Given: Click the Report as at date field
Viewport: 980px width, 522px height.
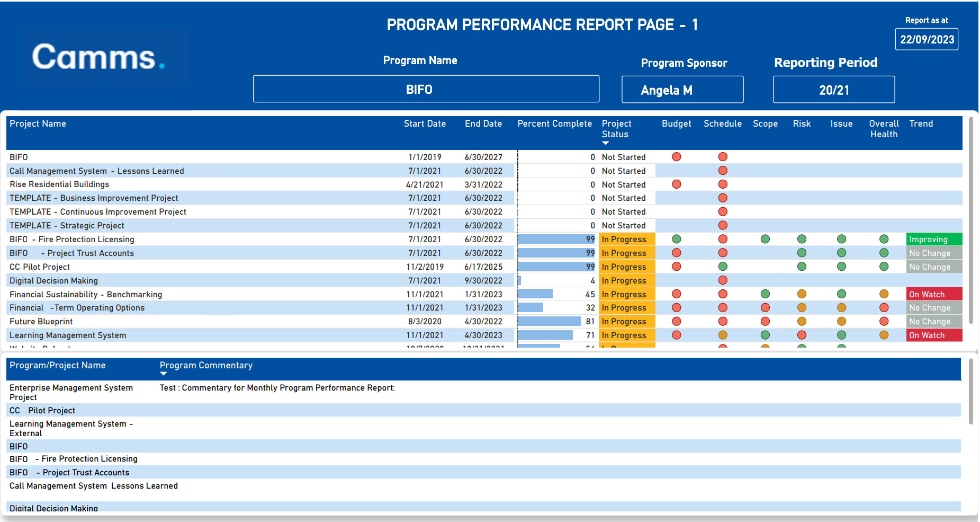Looking at the screenshot, I should [926, 39].
